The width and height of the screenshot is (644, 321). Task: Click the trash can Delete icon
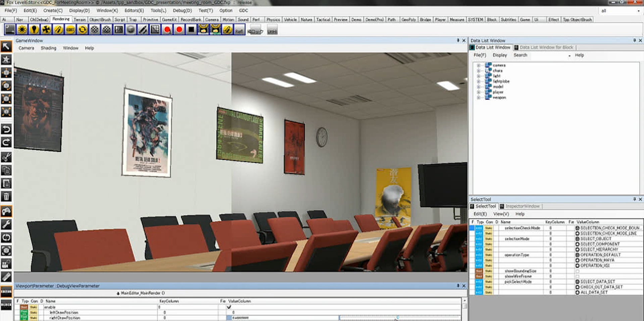(x=6, y=196)
